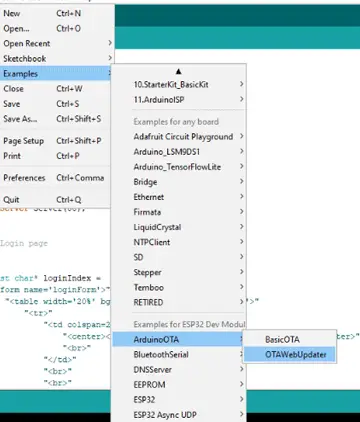This screenshot has height=422, width=360.
Task: Choose Close in the File menu
Action: click(55, 89)
